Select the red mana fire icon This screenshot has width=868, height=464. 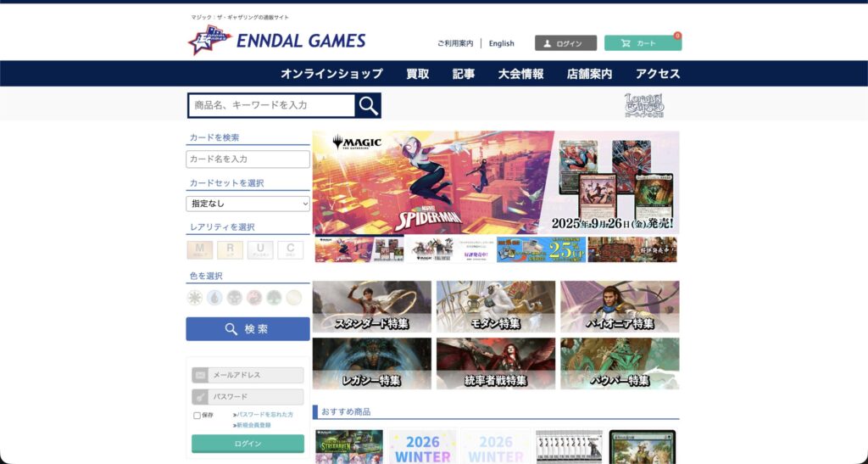point(254,298)
